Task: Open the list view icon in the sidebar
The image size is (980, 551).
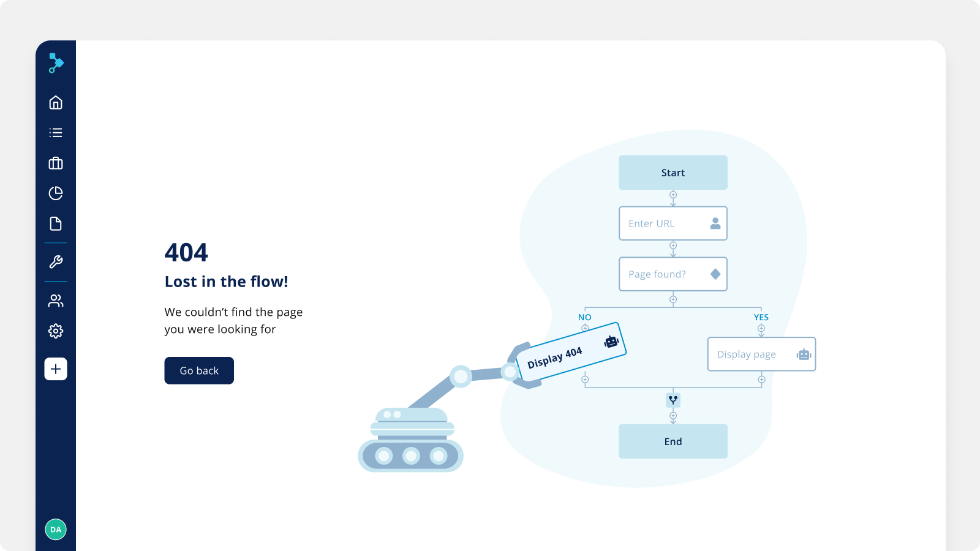Action: [56, 133]
